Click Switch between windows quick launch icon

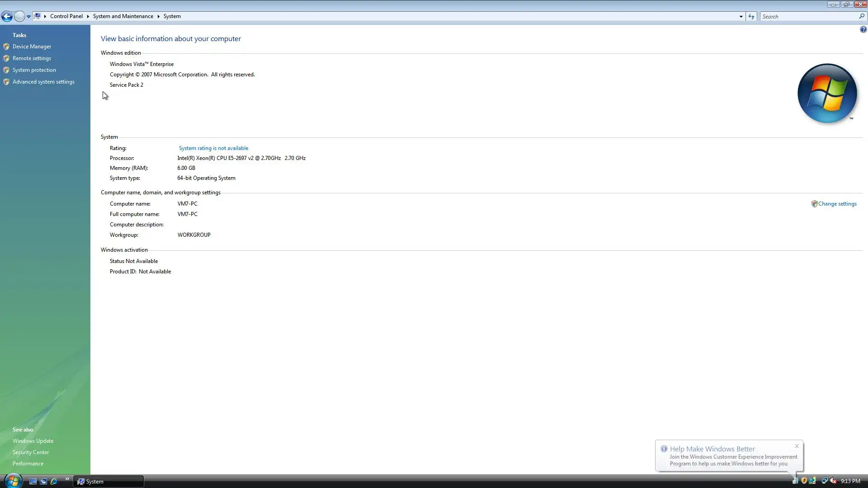pyautogui.click(x=43, y=482)
